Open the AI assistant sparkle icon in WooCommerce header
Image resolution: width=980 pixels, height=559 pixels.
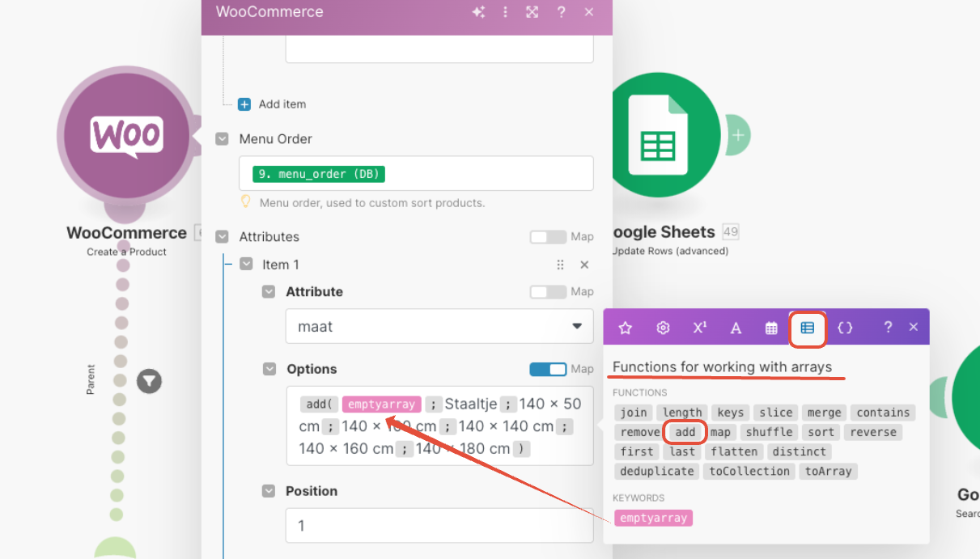(478, 12)
